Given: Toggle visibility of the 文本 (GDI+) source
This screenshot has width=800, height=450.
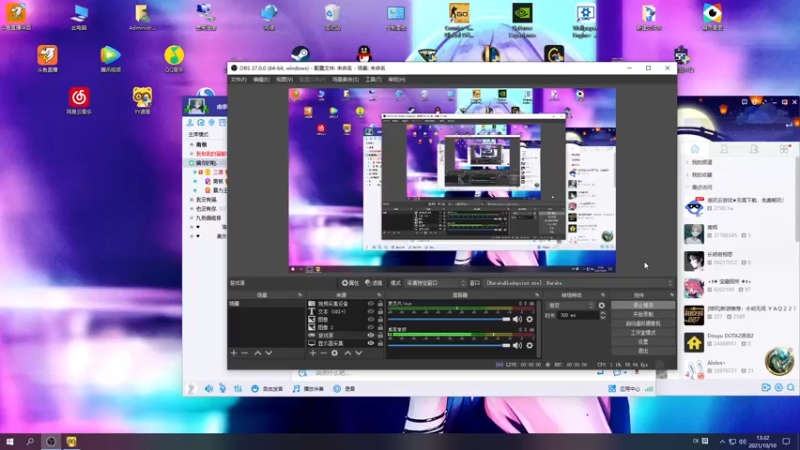Looking at the screenshot, I should point(371,311).
